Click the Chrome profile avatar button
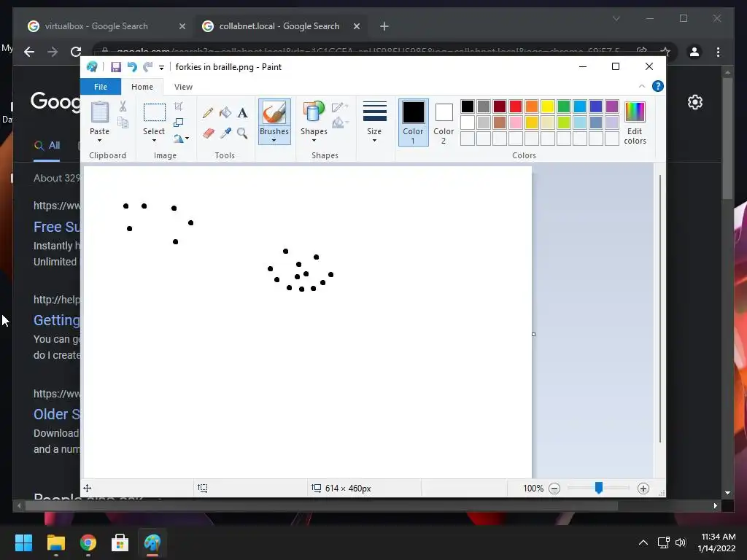Viewport: 747px width, 560px height. point(694,52)
